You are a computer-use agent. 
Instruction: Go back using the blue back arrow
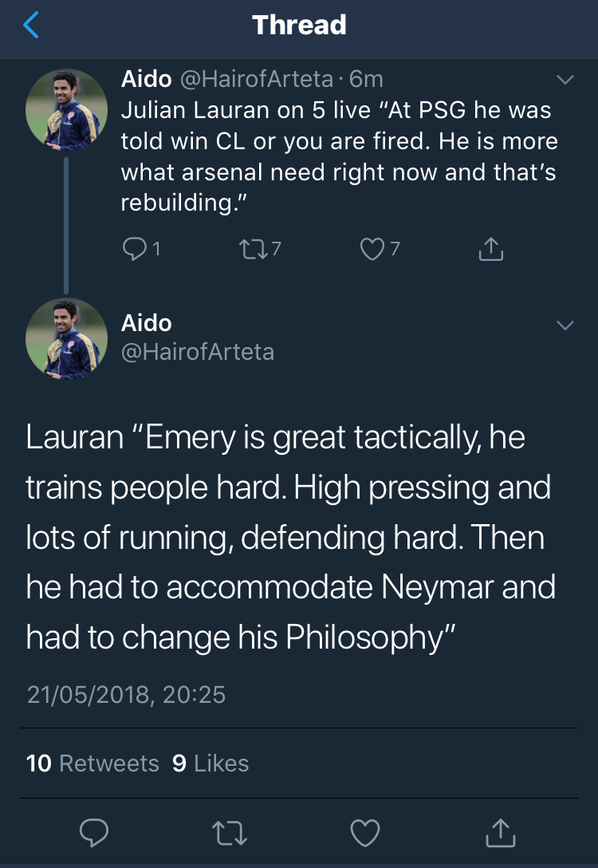(x=31, y=26)
